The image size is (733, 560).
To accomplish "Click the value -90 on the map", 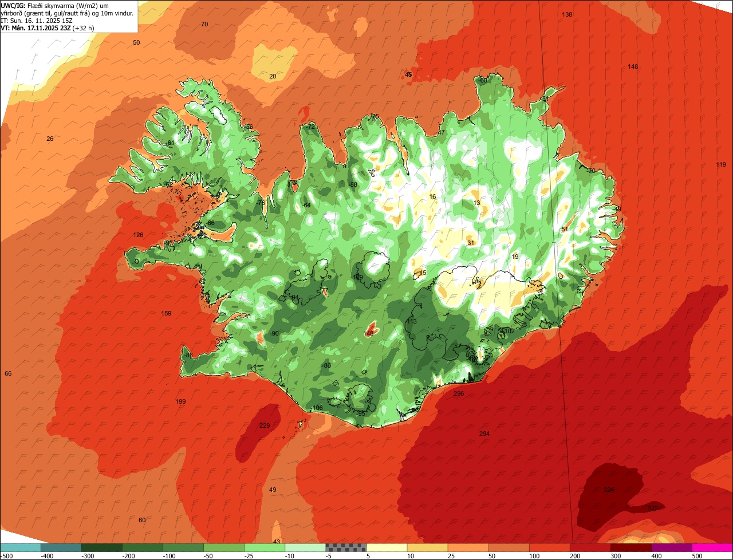I will (x=274, y=334).
